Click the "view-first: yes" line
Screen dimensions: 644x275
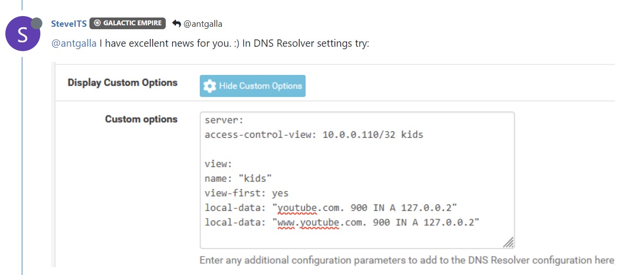pyautogui.click(x=246, y=193)
